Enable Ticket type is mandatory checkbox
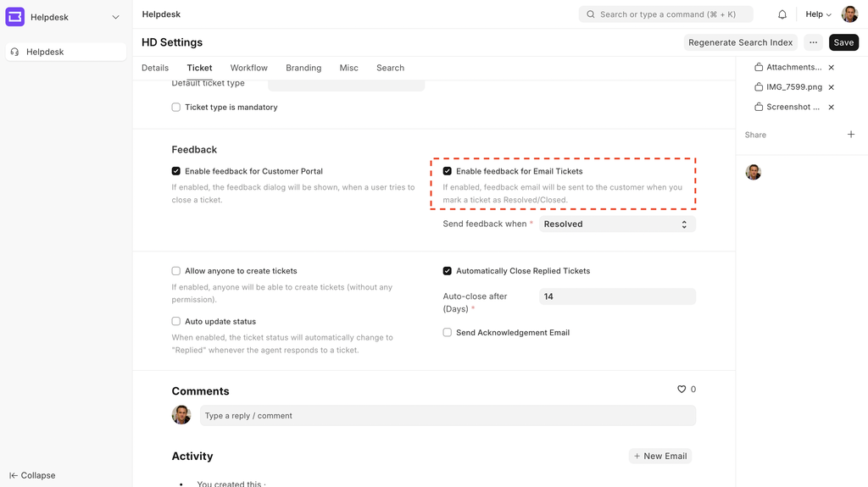This screenshot has height=487, width=868. [176, 108]
